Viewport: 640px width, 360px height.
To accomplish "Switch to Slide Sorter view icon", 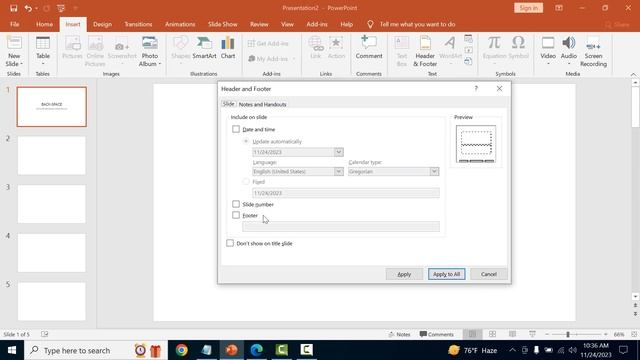I will (492, 334).
